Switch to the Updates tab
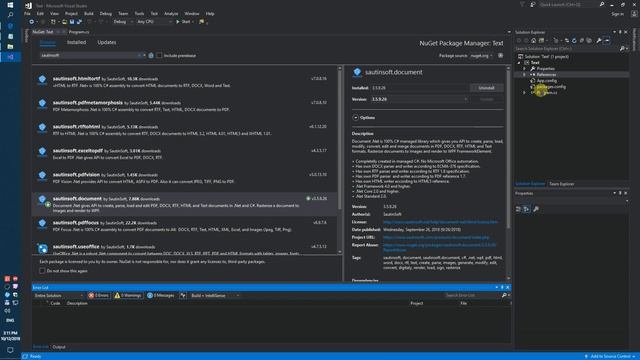The height and width of the screenshot is (360, 640). click(107, 42)
